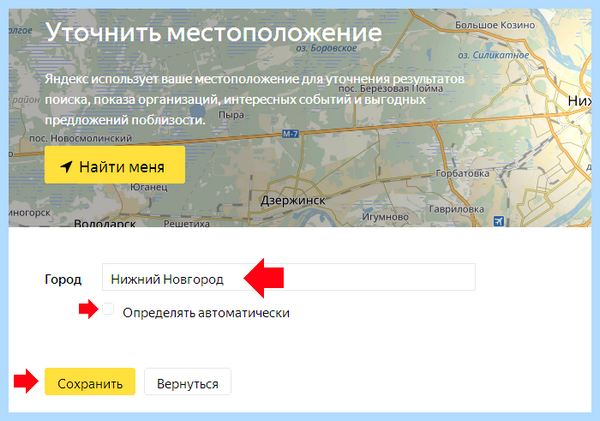This screenshot has height=421, width=600.
Task: Click the 'Сохранить' button
Action: point(90,382)
